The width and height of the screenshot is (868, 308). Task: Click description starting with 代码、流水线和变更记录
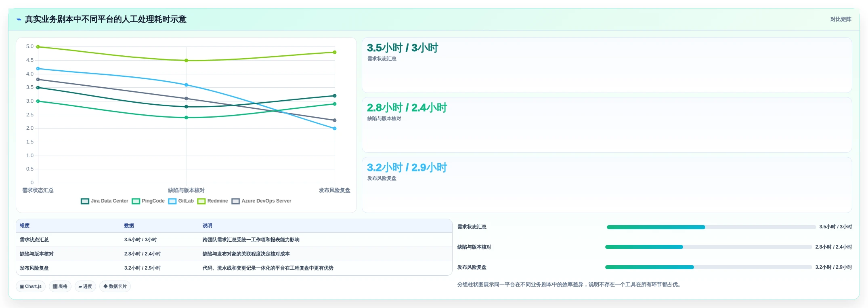pyautogui.click(x=268, y=268)
